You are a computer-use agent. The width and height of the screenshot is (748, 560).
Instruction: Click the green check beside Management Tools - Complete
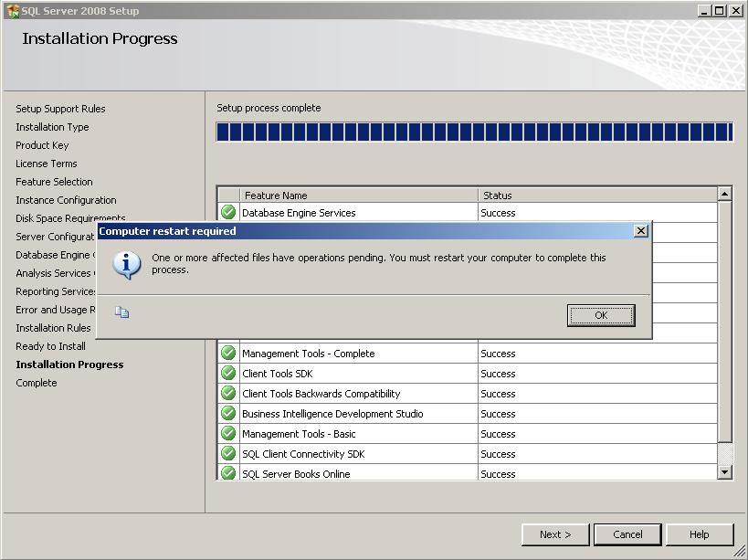coord(228,353)
